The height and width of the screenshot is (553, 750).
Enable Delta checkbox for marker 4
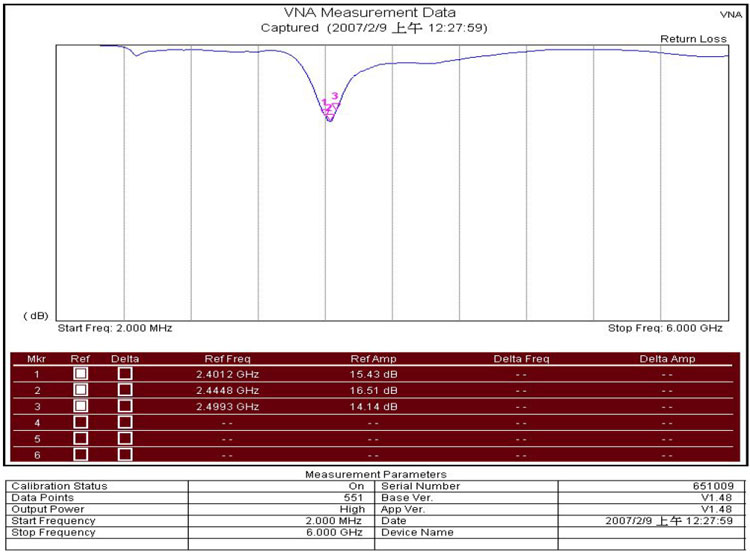[125, 422]
